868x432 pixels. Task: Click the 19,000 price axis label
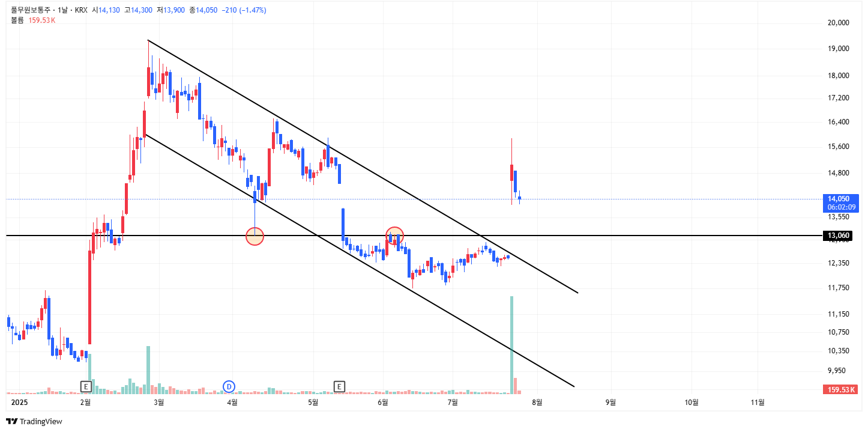(839, 49)
